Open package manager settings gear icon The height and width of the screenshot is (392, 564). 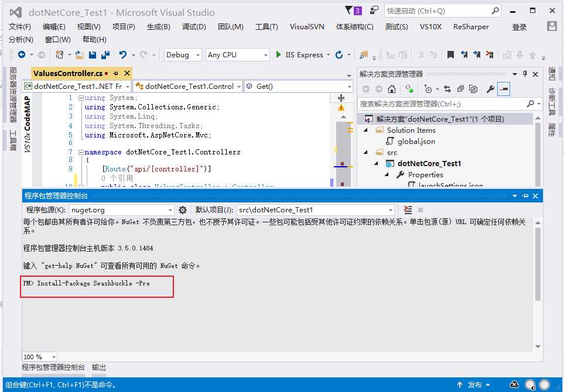point(183,210)
